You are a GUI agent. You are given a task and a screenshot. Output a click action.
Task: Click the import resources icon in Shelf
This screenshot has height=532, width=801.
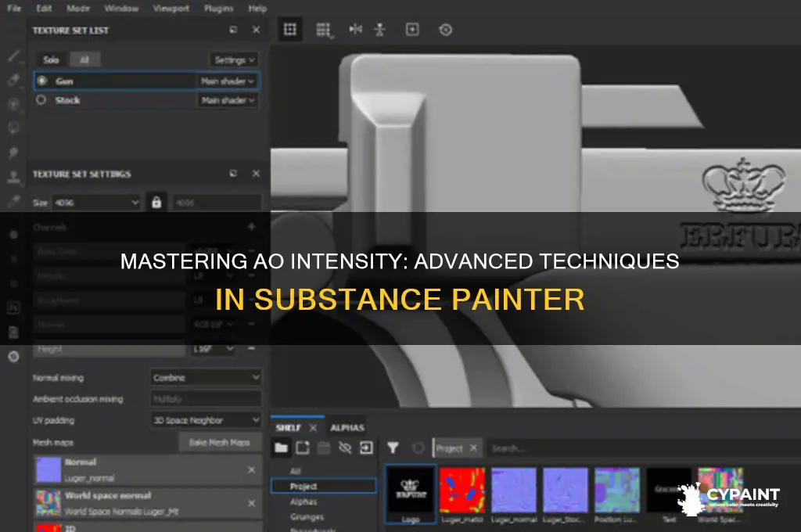pos(366,448)
